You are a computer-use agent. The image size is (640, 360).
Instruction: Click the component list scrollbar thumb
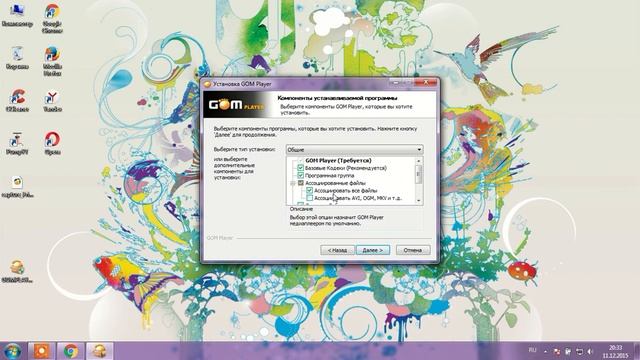coord(418,174)
